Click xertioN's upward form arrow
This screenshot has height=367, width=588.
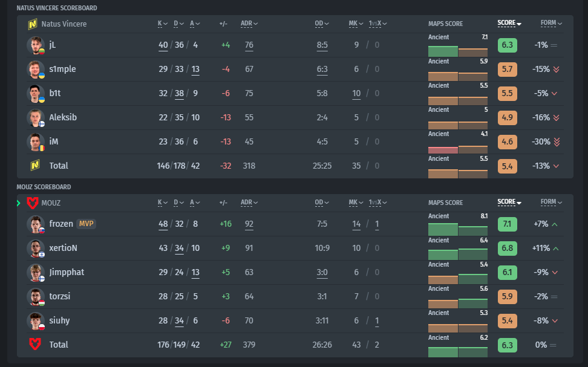point(556,248)
